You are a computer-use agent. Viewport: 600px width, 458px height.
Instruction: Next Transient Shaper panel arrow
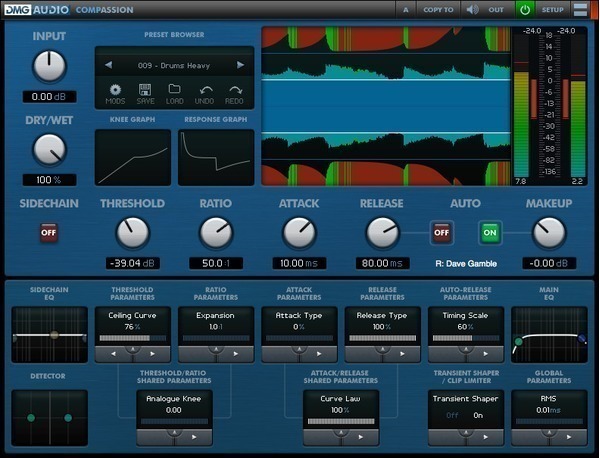point(486,437)
